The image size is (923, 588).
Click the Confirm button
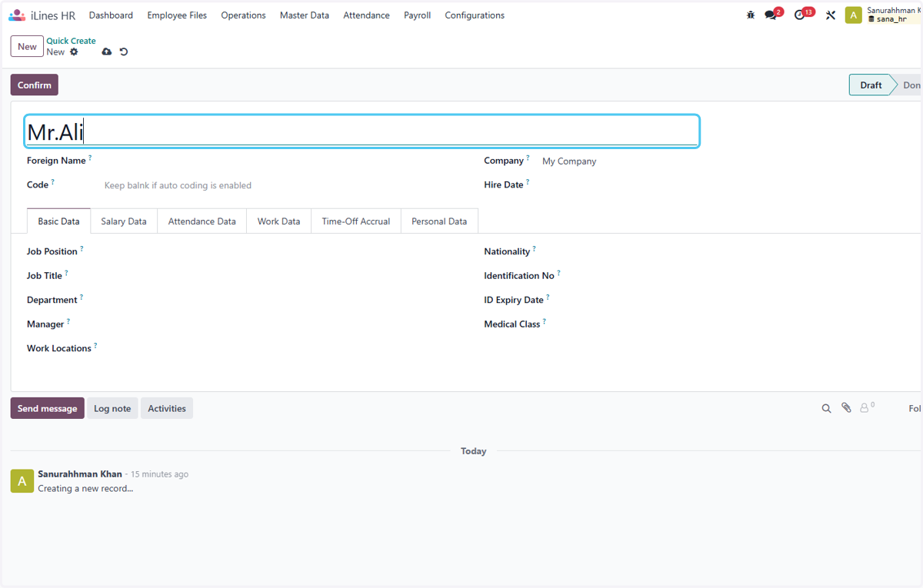(x=35, y=85)
